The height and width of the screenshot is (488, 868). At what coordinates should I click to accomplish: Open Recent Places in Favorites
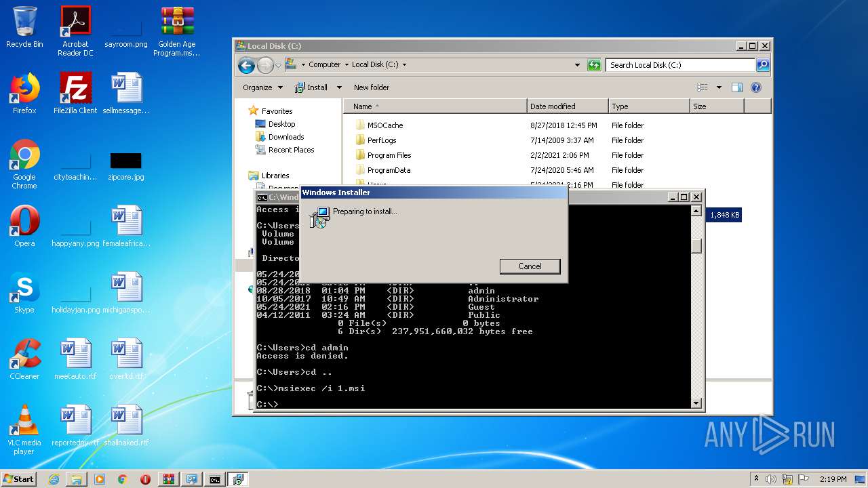[291, 150]
